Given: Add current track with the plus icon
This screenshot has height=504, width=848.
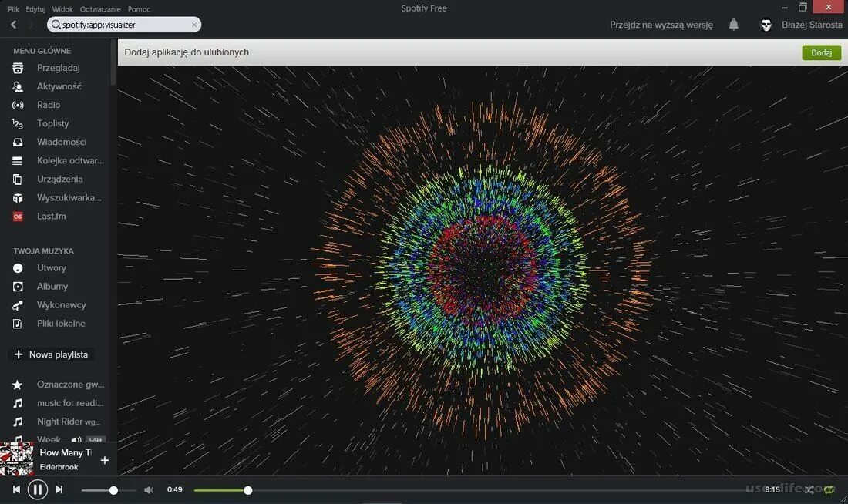Looking at the screenshot, I should click(105, 460).
